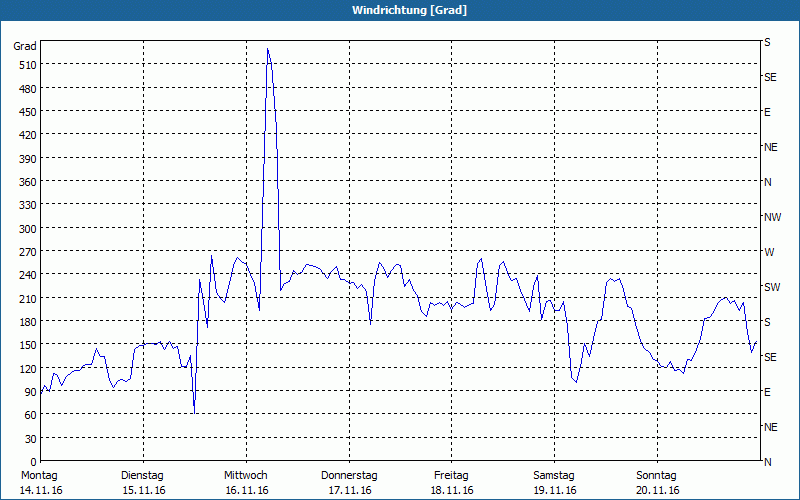Click the Mittwoch day label
This screenshot has height=500, width=800.
245,476
